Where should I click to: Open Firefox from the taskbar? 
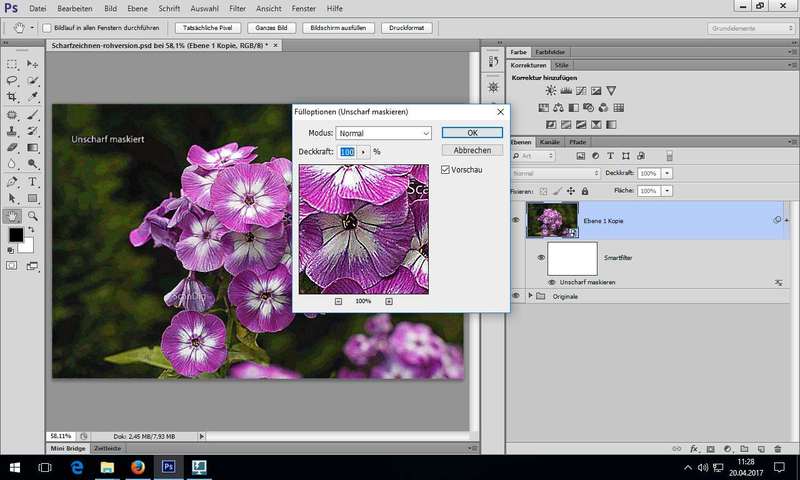click(137, 466)
